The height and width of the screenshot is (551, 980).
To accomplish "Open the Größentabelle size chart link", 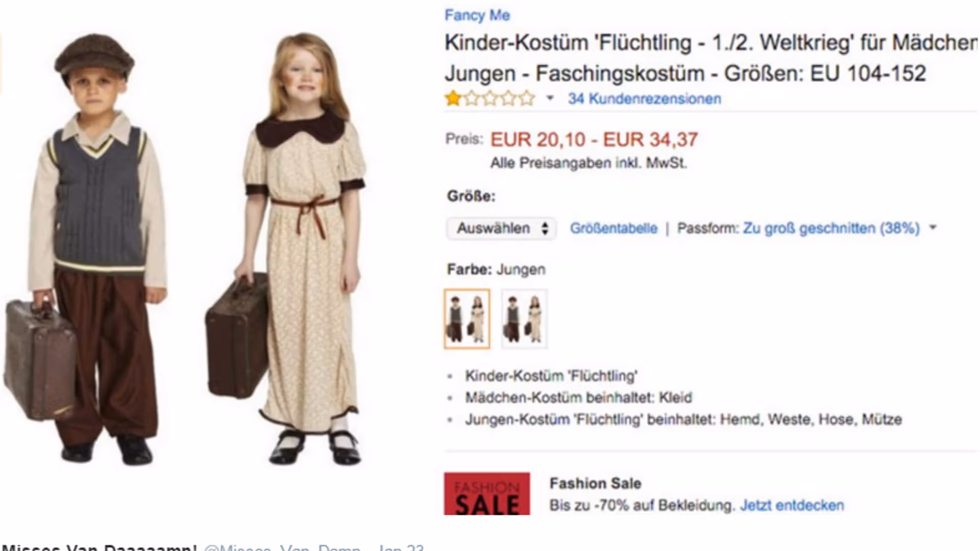I will click(x=614, y=228).
